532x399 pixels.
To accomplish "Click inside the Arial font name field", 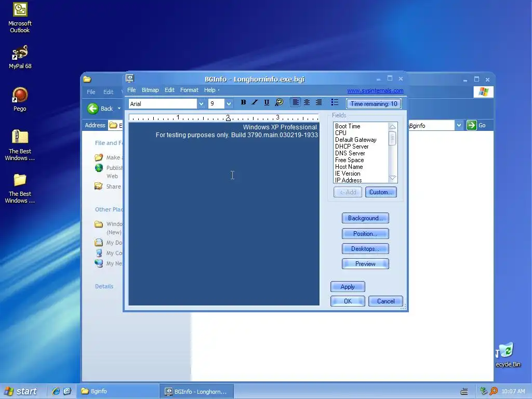I will [x=163, y=103].
